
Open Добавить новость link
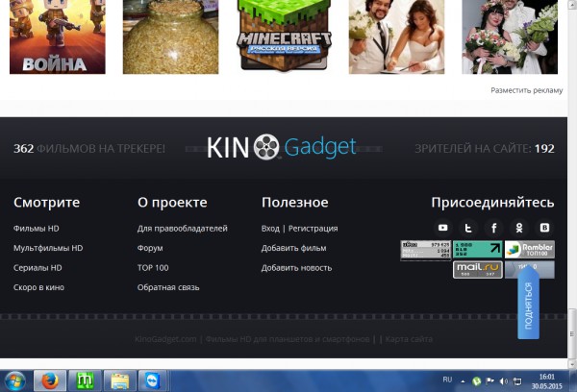[296, 268]
